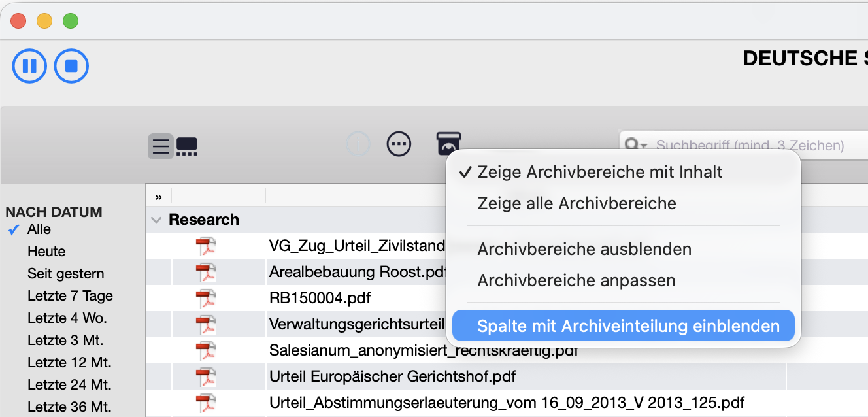The image size is (868, 417).
Task: Select Spalte mit Archiveinteilung einblenden
Action: coord(624,325)
